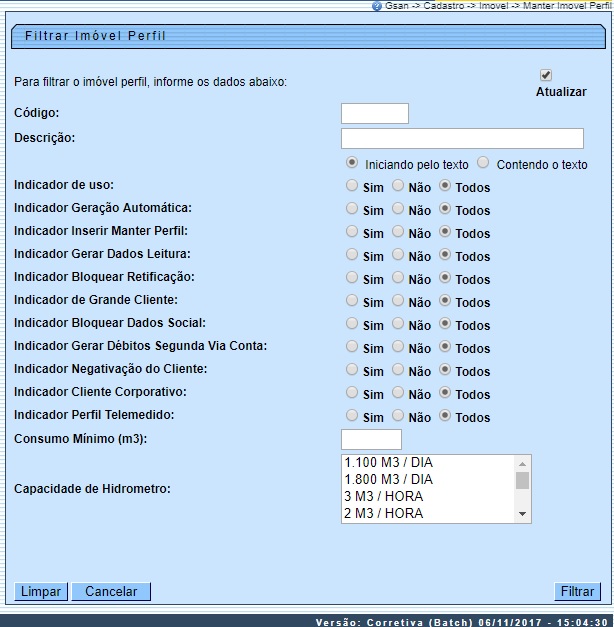Select Todos for Indicador Perfil Telemedido
Screen dimensions: 614x627
pyautogui.click(x=445, y=415)
